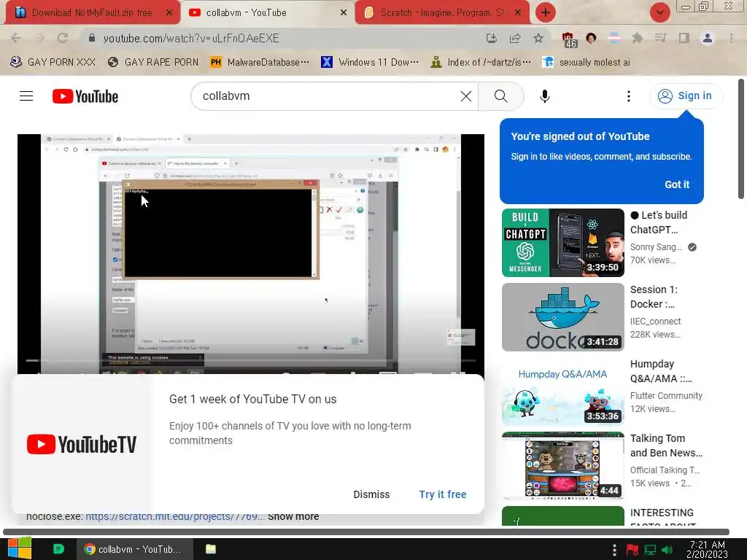Select the collabvm - YouTub… Chrome taskbar button
747x560 pixels.
(x=135, y=549)
